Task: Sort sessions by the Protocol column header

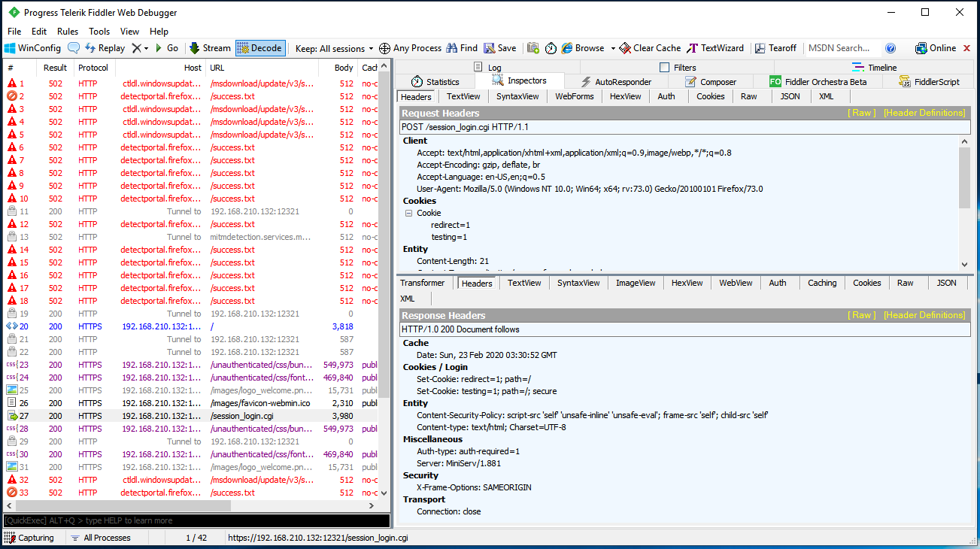Action: pyautogui.click(x=93, y=68)
